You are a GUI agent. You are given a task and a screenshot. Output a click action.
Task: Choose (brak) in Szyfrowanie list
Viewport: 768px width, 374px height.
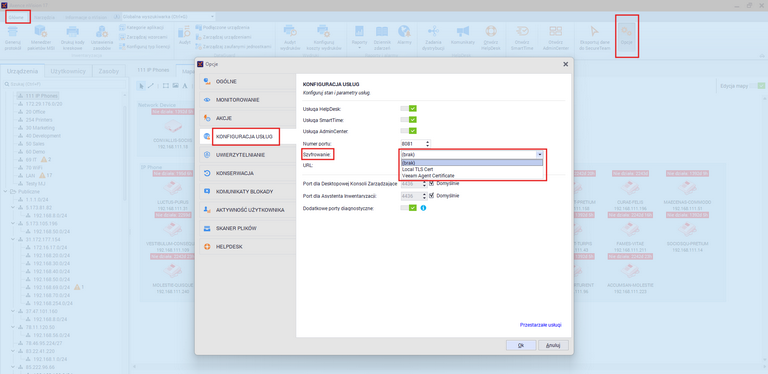point(472,163)
